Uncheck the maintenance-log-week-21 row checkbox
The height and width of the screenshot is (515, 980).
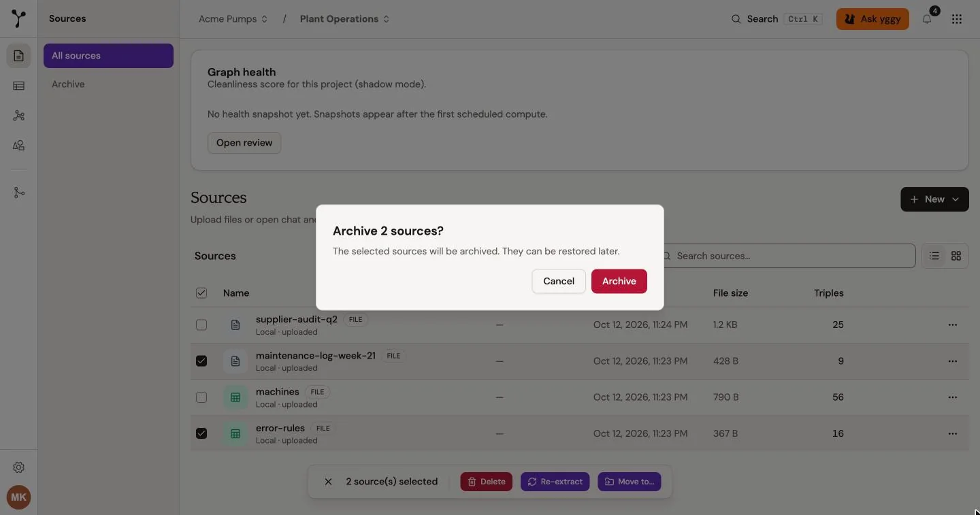pyautogui.click(x=201, y=361)
